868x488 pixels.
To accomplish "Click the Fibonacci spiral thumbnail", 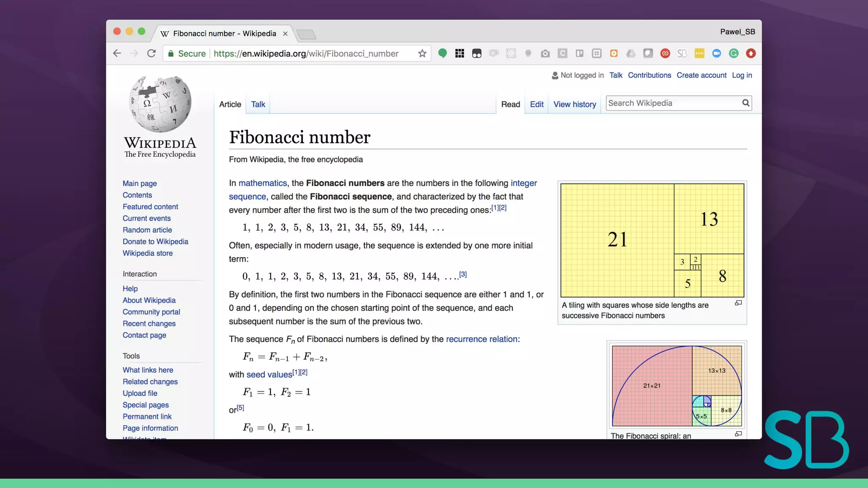I will [x=676, y=385].
